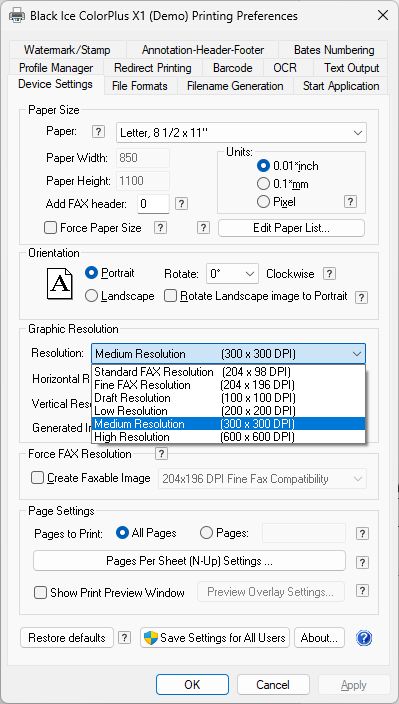This screenshot has width=399, height=704.
Task: Open the Filename Generation tab
Action: 235,86
